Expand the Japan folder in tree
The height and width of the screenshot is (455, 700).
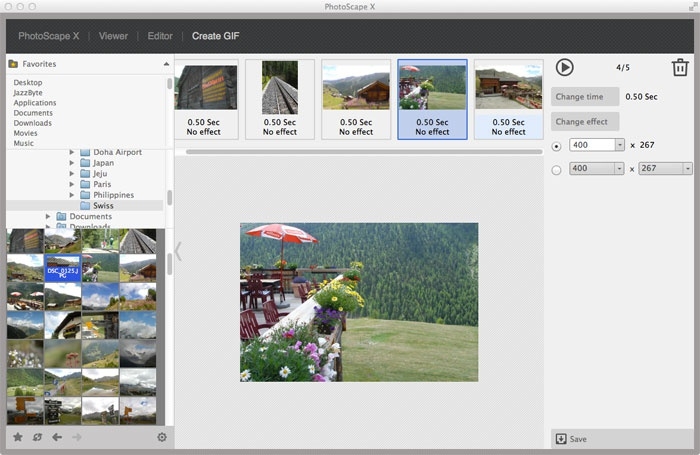(x=72, y=163)
